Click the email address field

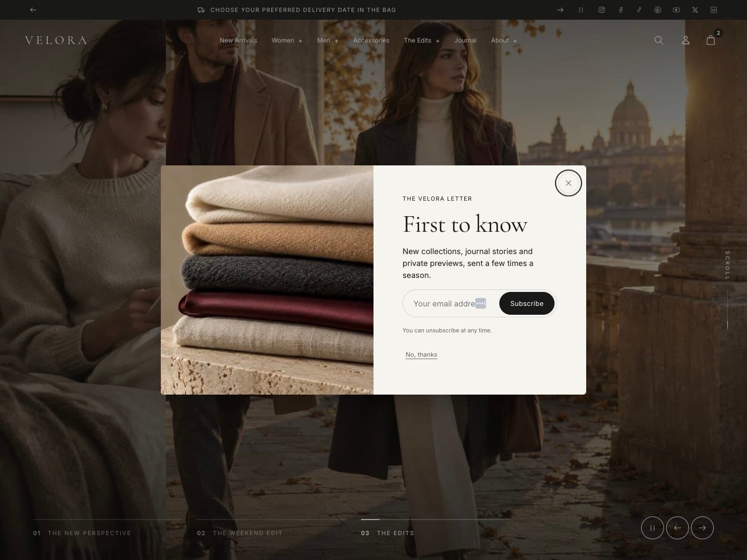pos(450,303)
